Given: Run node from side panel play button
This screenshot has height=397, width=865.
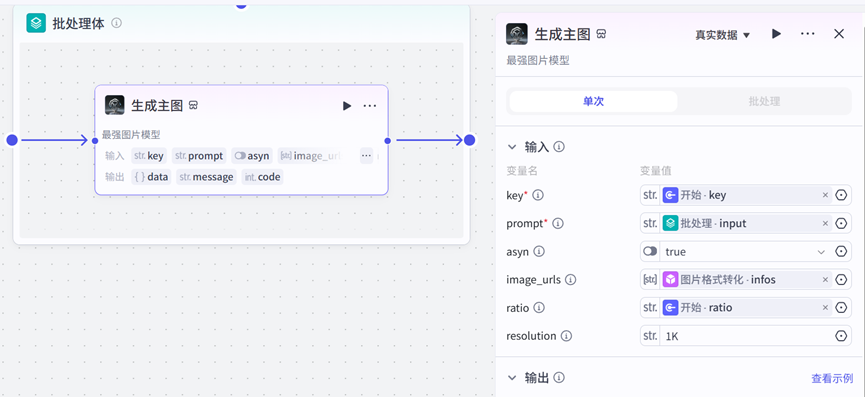Looking at the screenshot, I should coord(776,34).
